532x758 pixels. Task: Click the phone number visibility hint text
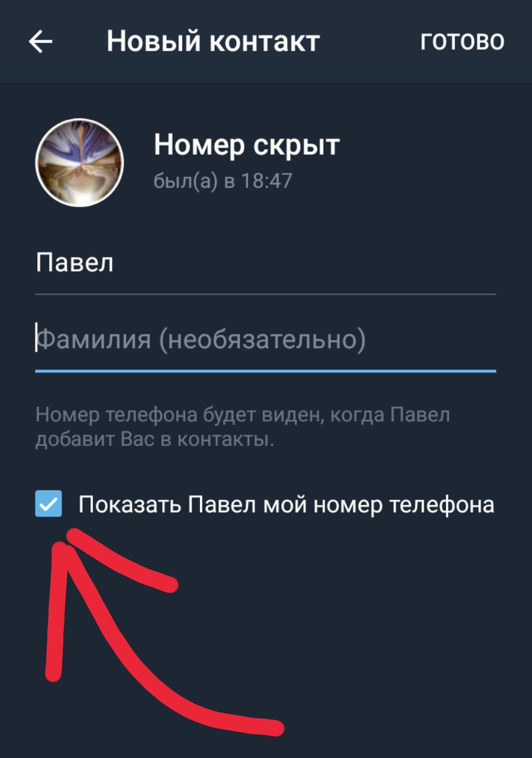pos(243,427)
